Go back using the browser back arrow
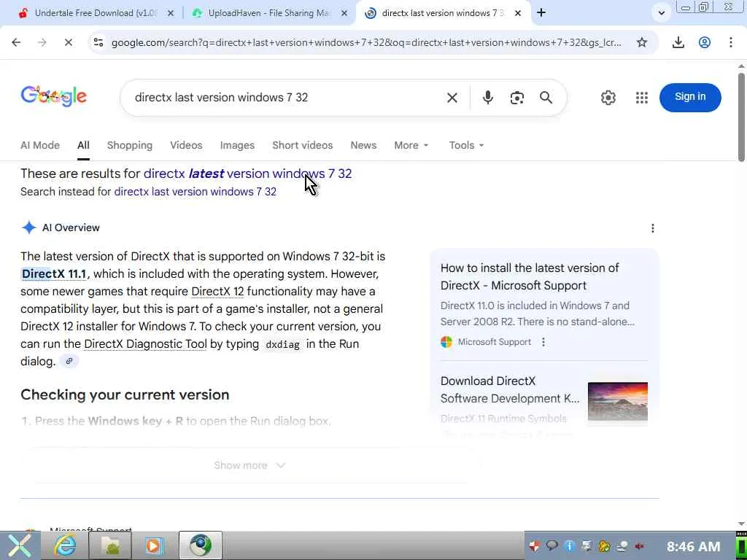747x560 pixels. [16, 42]
